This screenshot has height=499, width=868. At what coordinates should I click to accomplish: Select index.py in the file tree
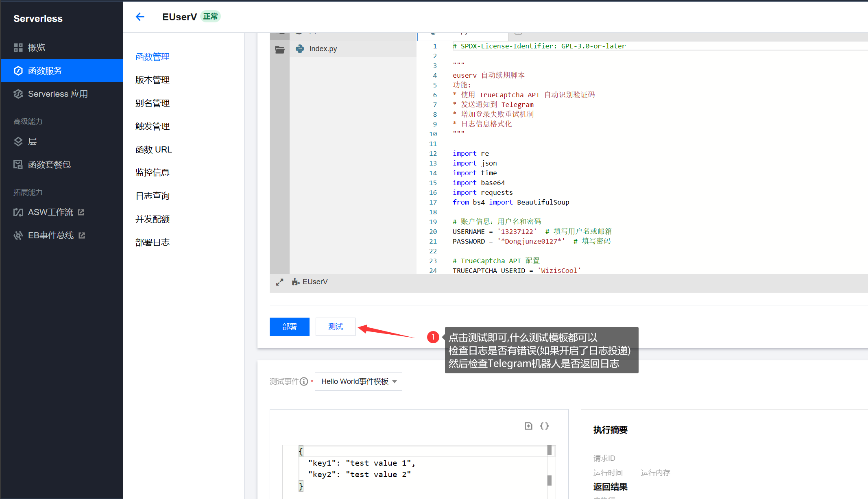[323, 49]
